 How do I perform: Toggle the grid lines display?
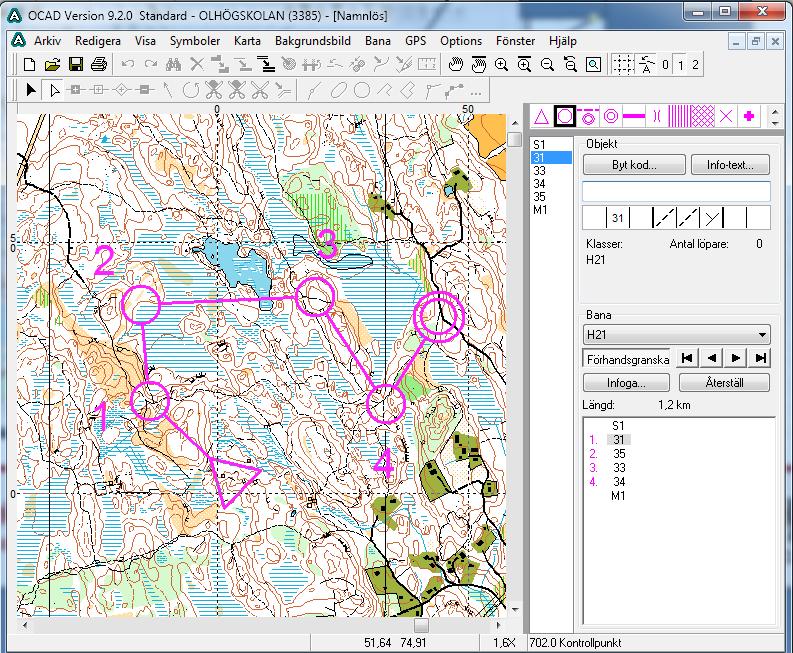(x=623, y=65)
